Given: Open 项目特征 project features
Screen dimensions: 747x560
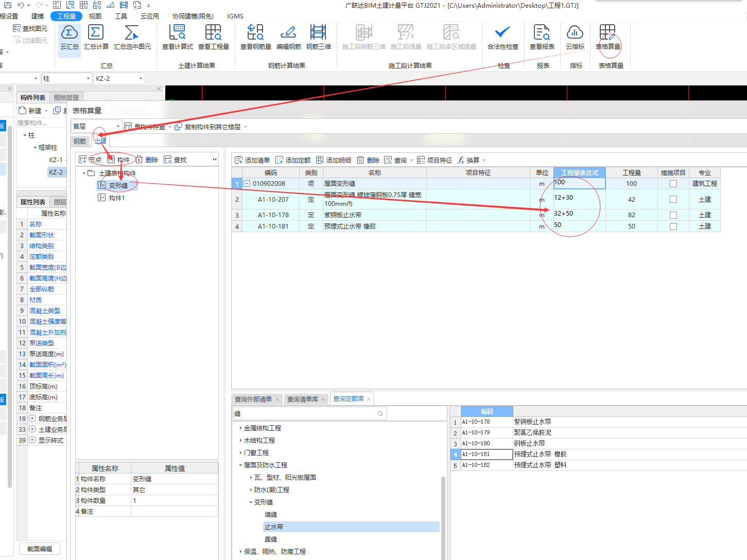Looking at the screenshot, I should tap(435, 160).
